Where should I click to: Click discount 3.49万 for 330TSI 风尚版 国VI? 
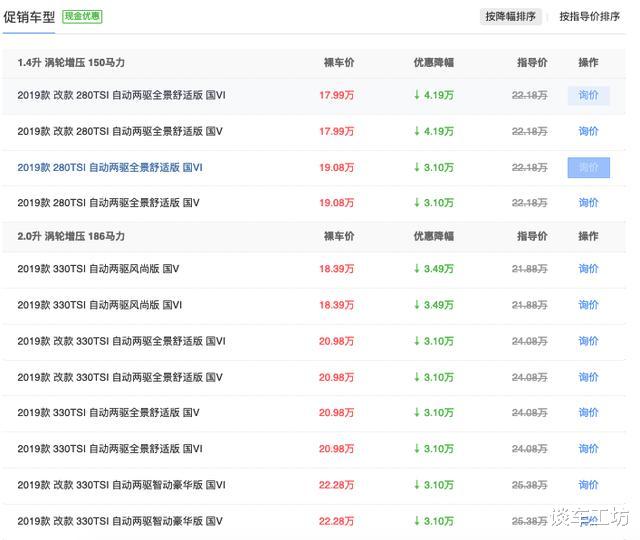point(433,305)
